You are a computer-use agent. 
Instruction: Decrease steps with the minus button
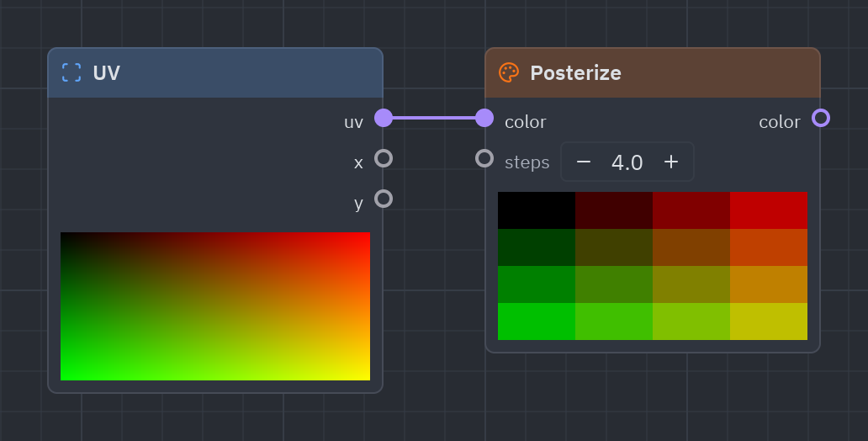[584, 162]
